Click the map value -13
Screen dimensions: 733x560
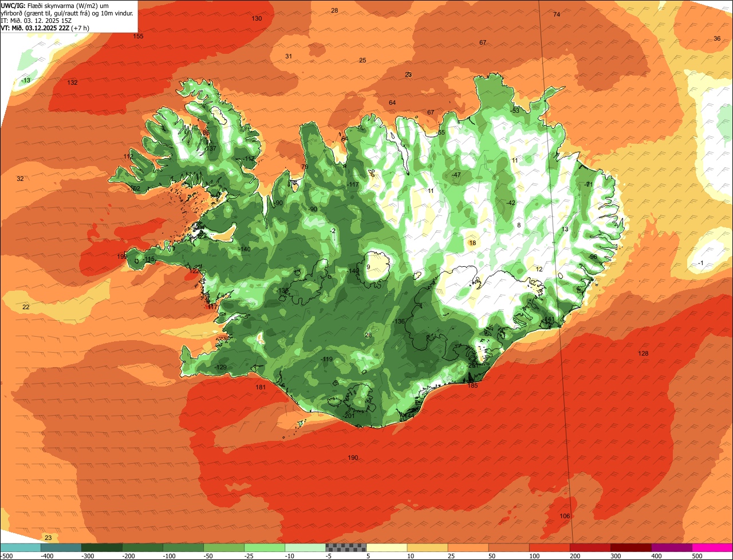[x=26, y=80]
